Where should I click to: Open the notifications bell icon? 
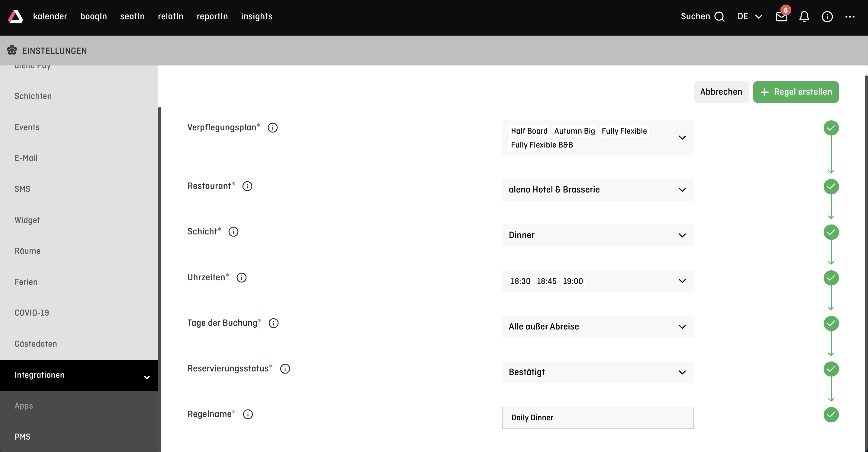click(x=804, y=17)
